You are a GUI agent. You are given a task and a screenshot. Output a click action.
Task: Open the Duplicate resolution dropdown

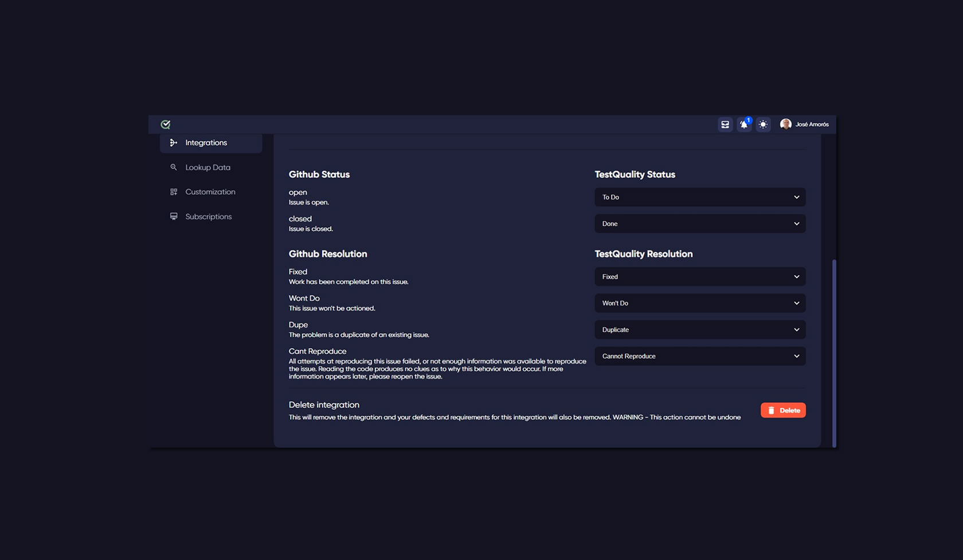[699, 330]
